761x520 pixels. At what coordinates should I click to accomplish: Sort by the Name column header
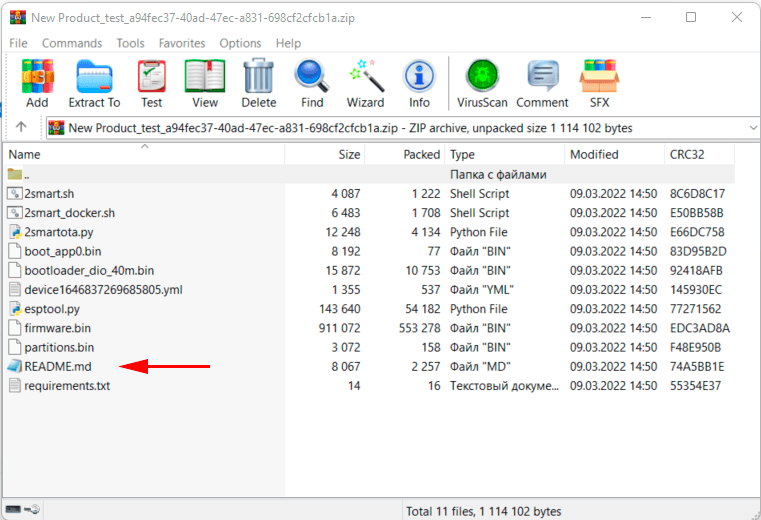click(144, 154)
